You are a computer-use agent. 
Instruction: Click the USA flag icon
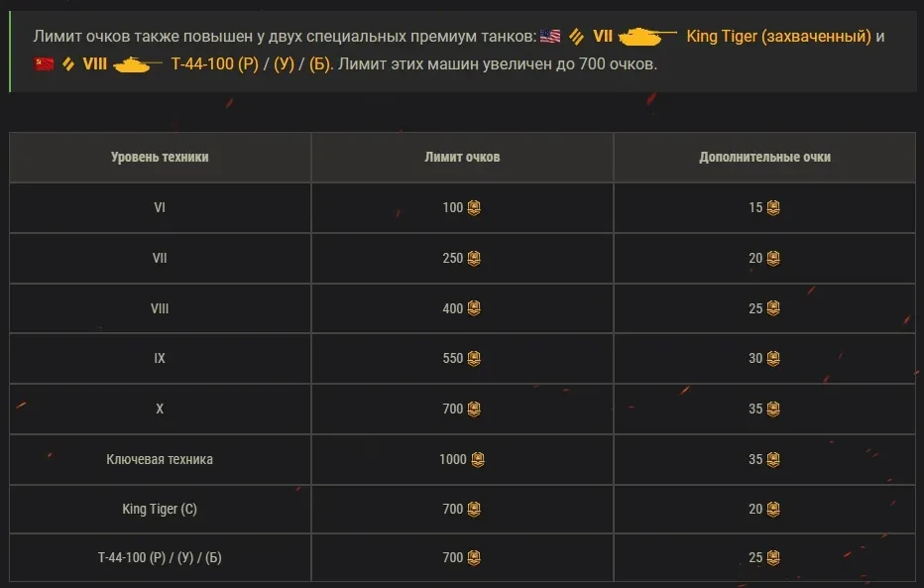(550, 37)
